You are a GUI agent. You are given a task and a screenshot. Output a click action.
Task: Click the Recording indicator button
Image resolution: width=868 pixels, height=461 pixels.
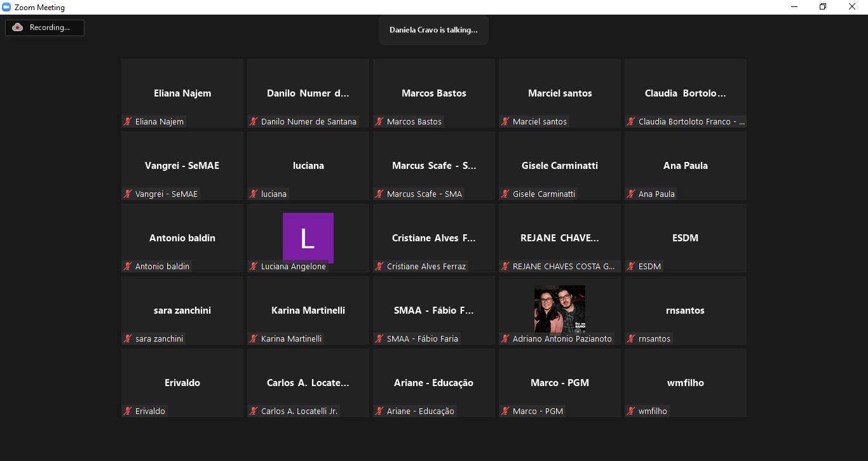click(44, 27)
